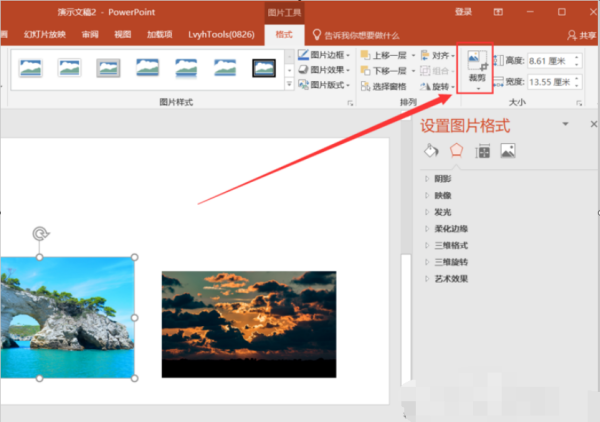The height and width of the screenshot is (422, 600).
Task: Click the 上移一层 button
Action: tap(384, 56)
